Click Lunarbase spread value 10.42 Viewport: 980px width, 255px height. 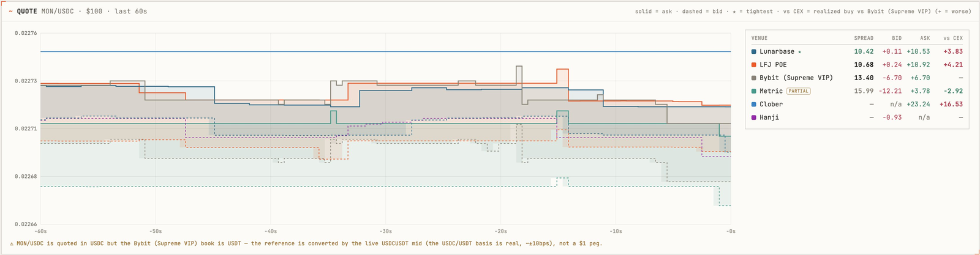coord(864,52)
